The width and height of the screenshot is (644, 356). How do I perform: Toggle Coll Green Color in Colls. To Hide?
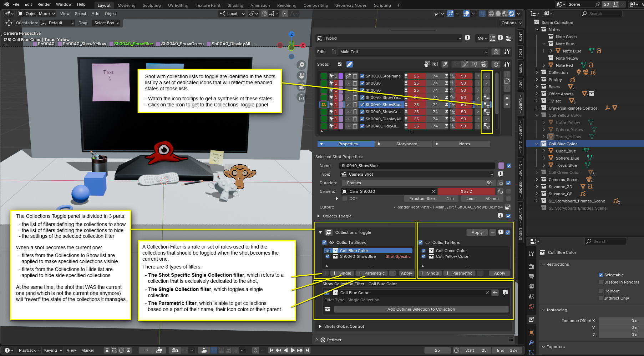pyautogui.click(x=424, y=251)
